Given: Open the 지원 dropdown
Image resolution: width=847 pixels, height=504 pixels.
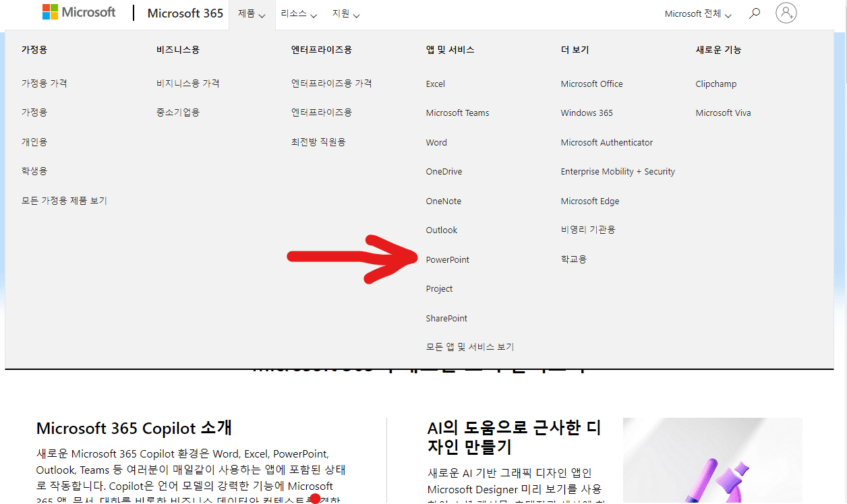Looking at the screenshot, I should tap(344, 13).
